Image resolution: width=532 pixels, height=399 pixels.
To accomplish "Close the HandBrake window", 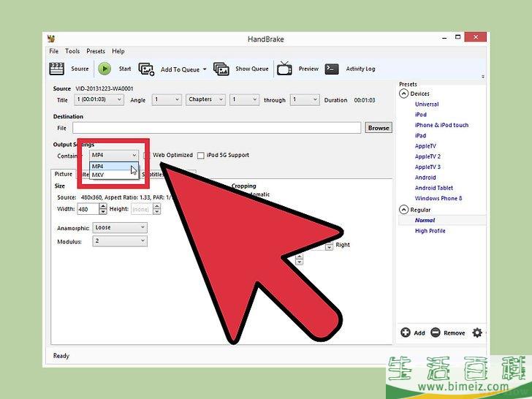I will click(476, 37).
